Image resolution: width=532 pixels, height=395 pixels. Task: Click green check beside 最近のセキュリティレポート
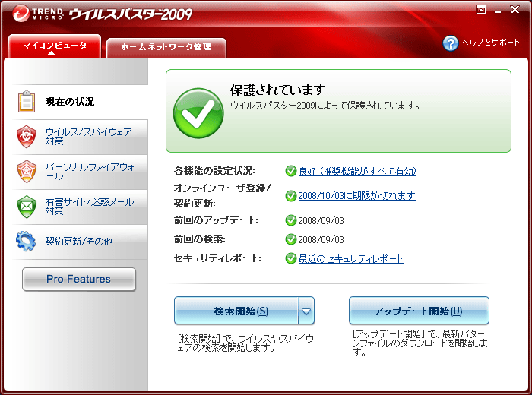pyautogui.click(x=291, y=259)
